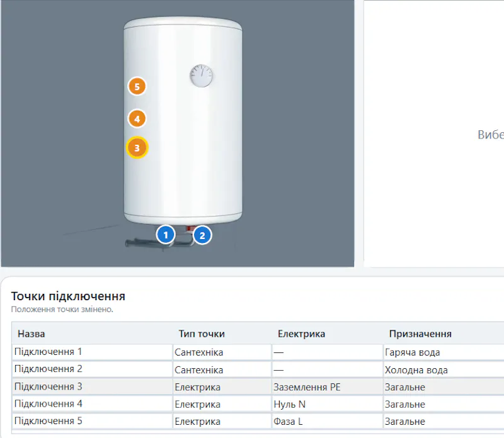Image resolution: width=504 pixels, height=438 pixels.
Task: Open point type dropdown for Підключення 4
Action: tap(222, 404)
